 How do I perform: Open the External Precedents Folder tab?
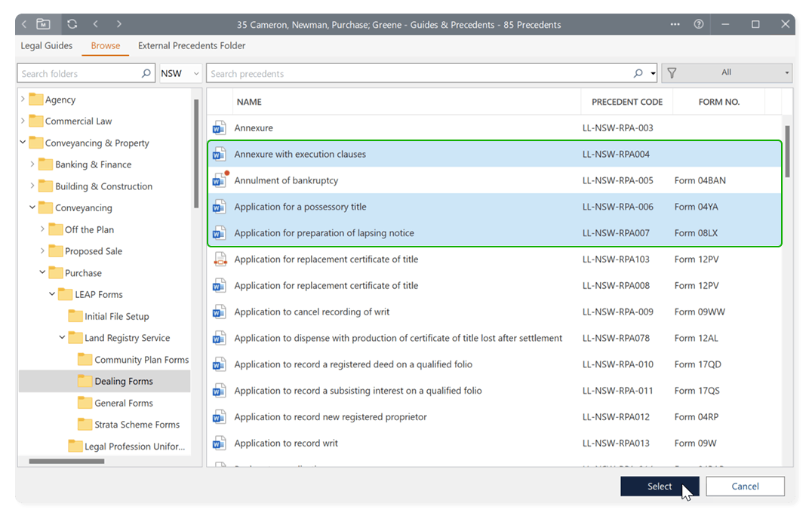click(x=192, y=45)
